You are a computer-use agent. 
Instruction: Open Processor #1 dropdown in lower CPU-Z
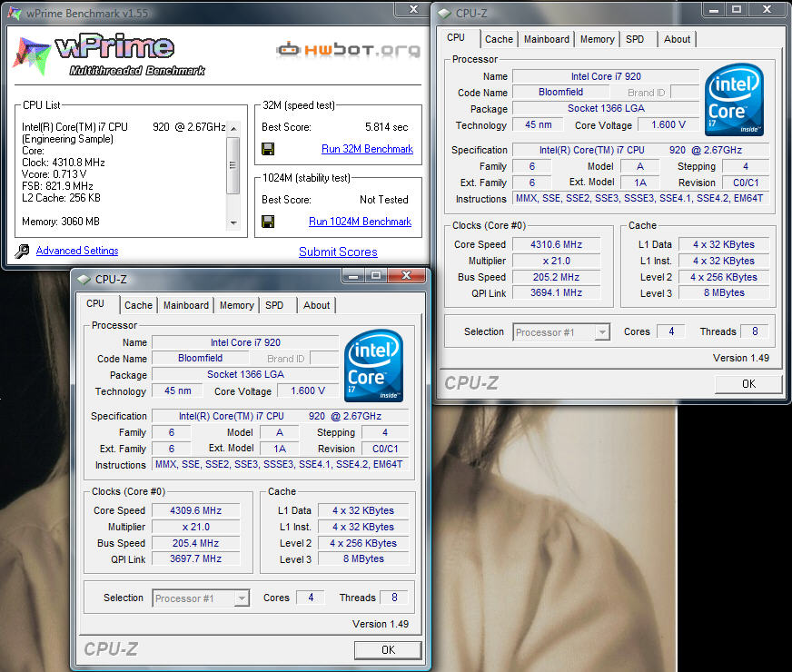[201, 598]
